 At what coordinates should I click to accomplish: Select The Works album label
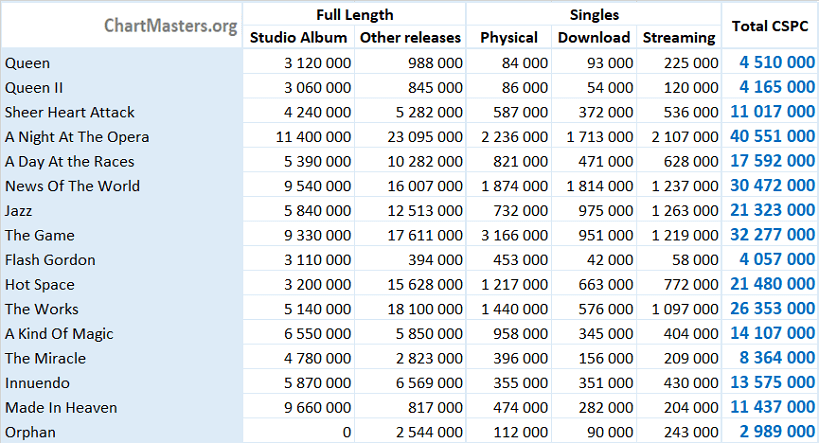click(42, 309)
